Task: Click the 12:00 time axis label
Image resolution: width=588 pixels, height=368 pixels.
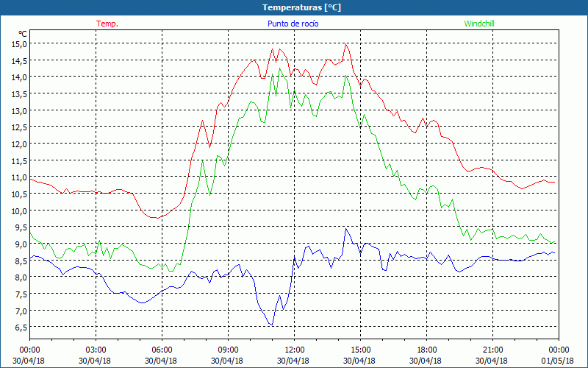Action: point(295,350)
